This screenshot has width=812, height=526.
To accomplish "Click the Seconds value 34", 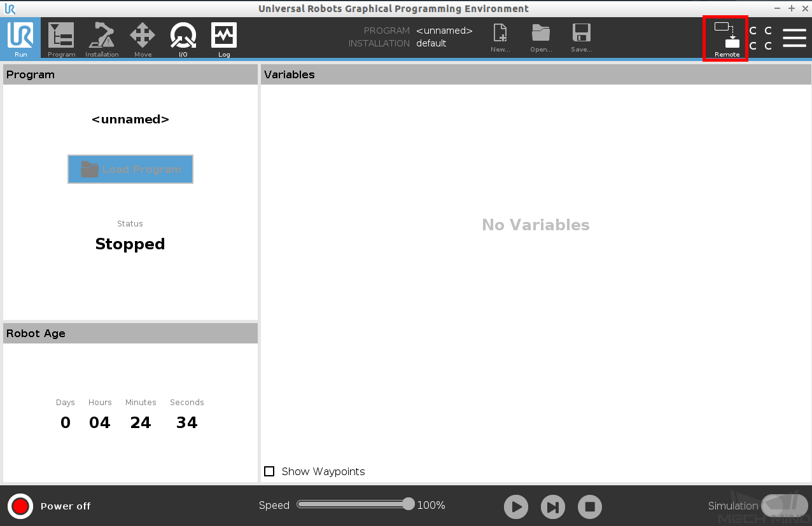I will [186, 423].
